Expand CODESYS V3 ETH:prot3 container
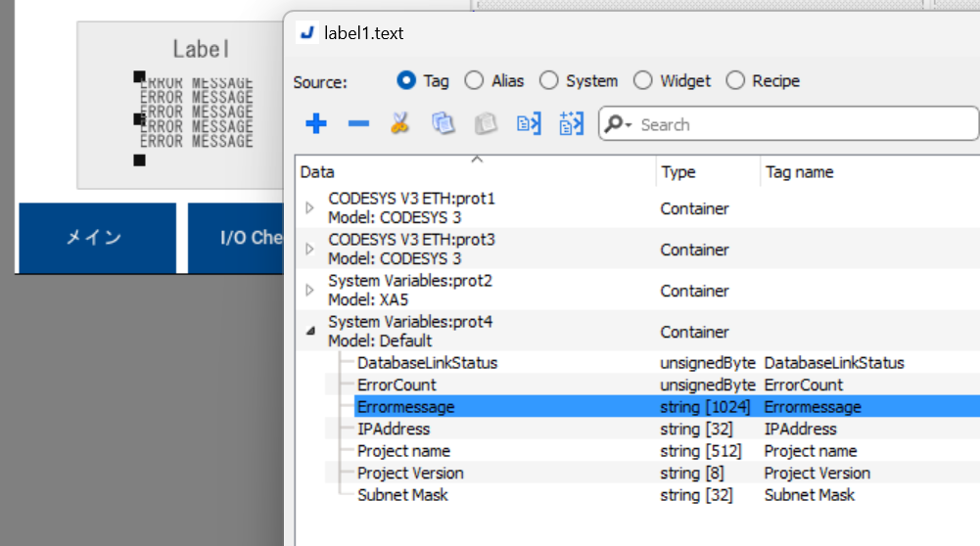The image size is (980, 546). tap(309, 249)
